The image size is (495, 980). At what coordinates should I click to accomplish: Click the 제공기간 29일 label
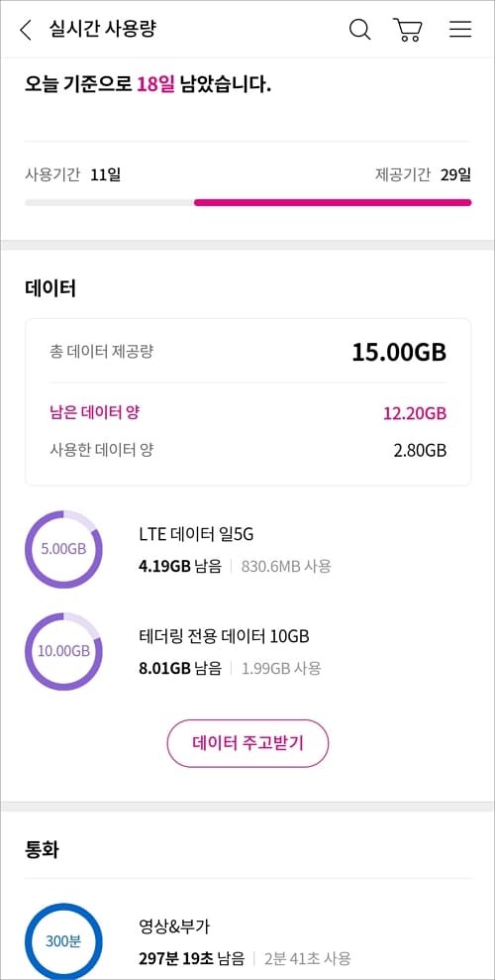(x=423, y=174)
